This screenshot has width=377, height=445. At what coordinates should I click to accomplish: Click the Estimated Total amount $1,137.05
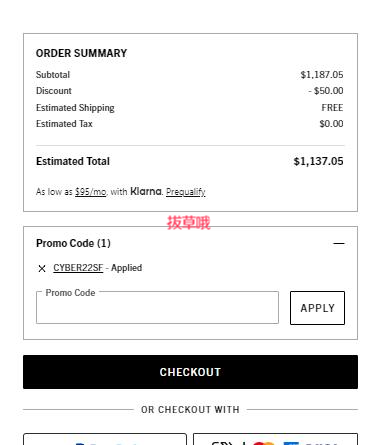pyautogui.click(x=318, y=161)
